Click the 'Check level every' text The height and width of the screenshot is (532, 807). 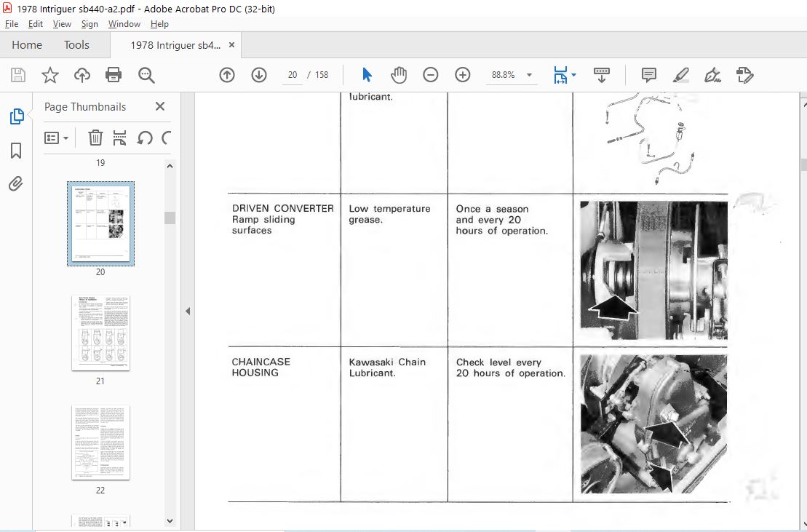click(498, 362)
